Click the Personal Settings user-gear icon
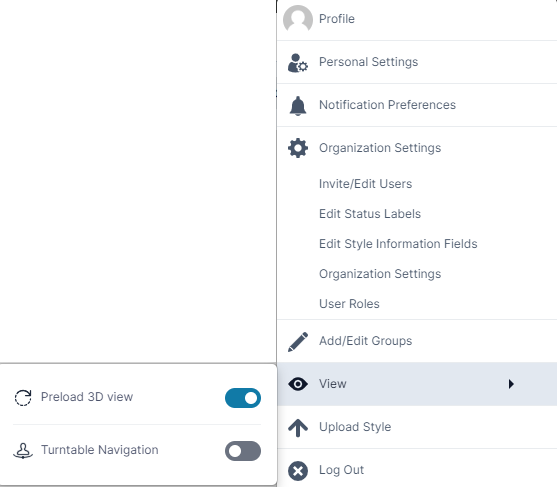 tap(298, 63)
